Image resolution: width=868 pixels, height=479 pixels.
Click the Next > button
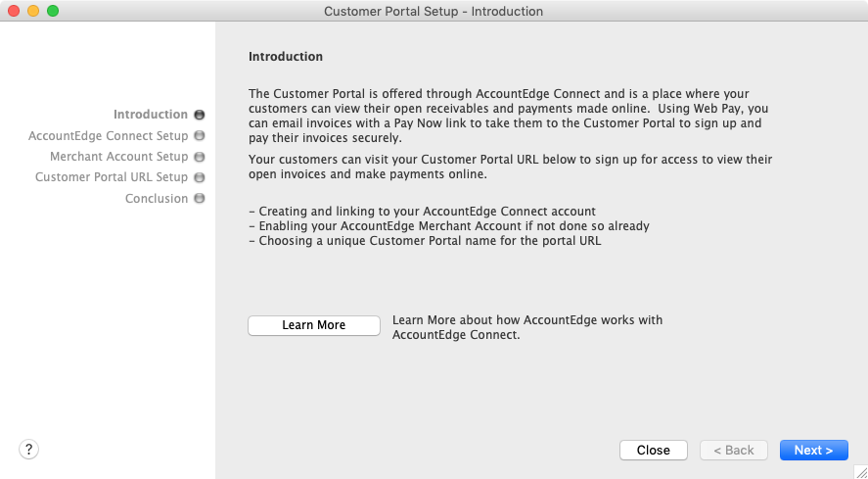pos(813,451)
